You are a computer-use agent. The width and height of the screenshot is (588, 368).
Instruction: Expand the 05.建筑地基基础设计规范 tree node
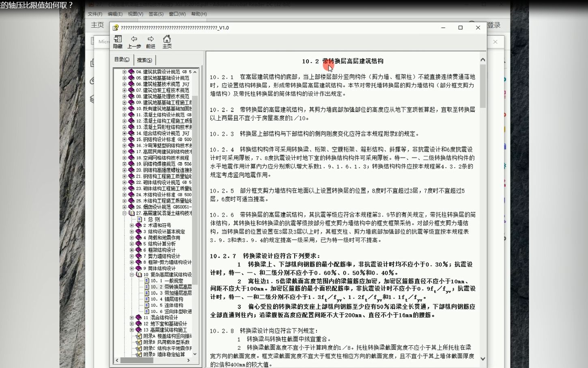[125, 78]
